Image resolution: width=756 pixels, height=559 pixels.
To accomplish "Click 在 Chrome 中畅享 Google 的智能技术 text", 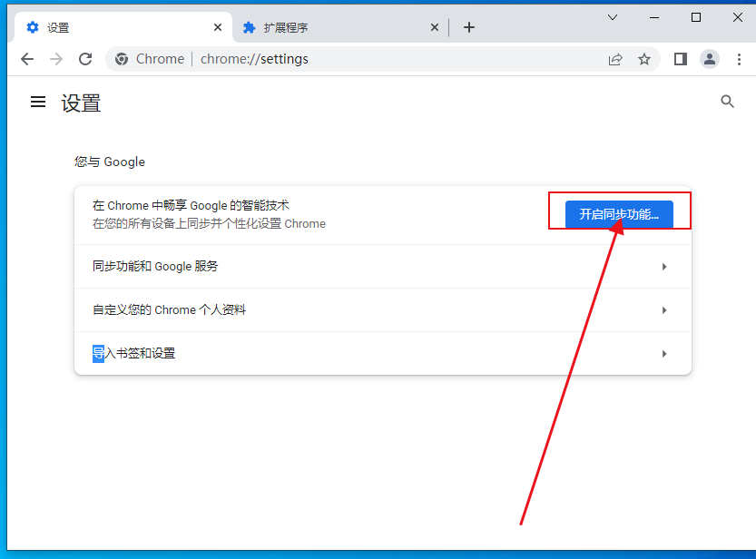I will (x=191, y=205).
